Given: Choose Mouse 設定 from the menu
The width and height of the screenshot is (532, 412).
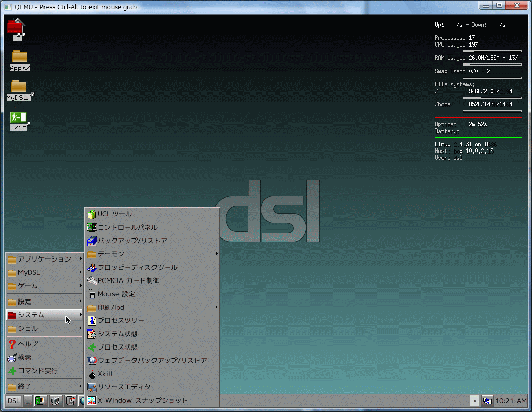Looking at the screenshot, I should click(116, 294).
